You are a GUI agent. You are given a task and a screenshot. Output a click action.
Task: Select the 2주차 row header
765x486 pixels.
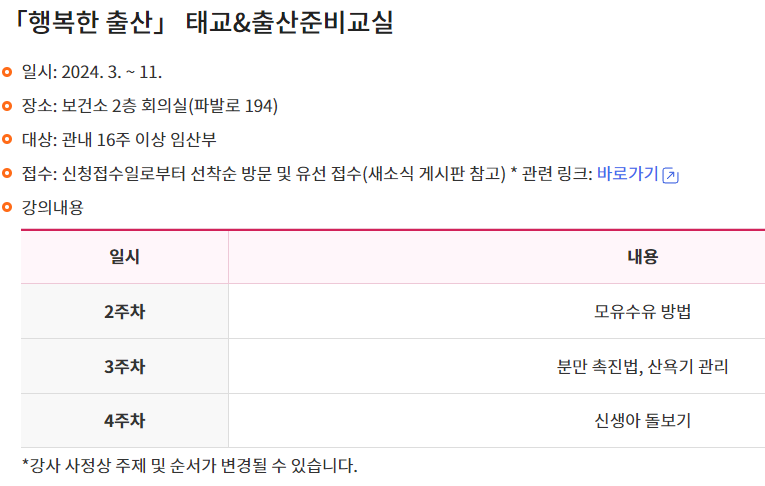[124, 311]
